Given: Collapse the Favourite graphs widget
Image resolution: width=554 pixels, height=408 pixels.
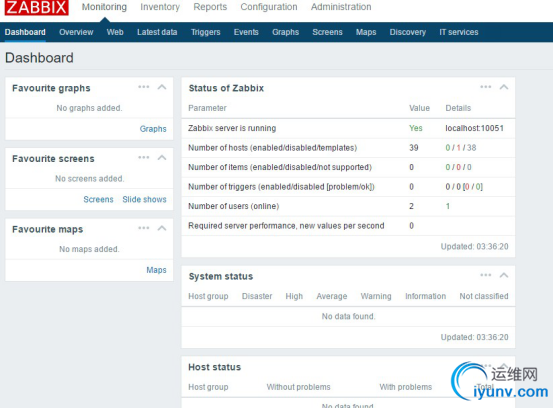Looking at the screenshot, I should coord(162,87).
